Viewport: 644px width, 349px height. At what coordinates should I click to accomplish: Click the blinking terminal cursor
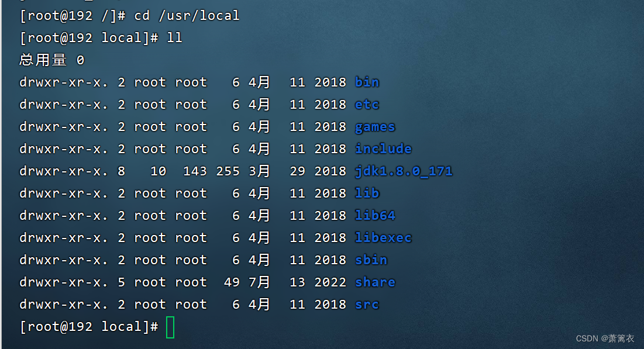170,327
